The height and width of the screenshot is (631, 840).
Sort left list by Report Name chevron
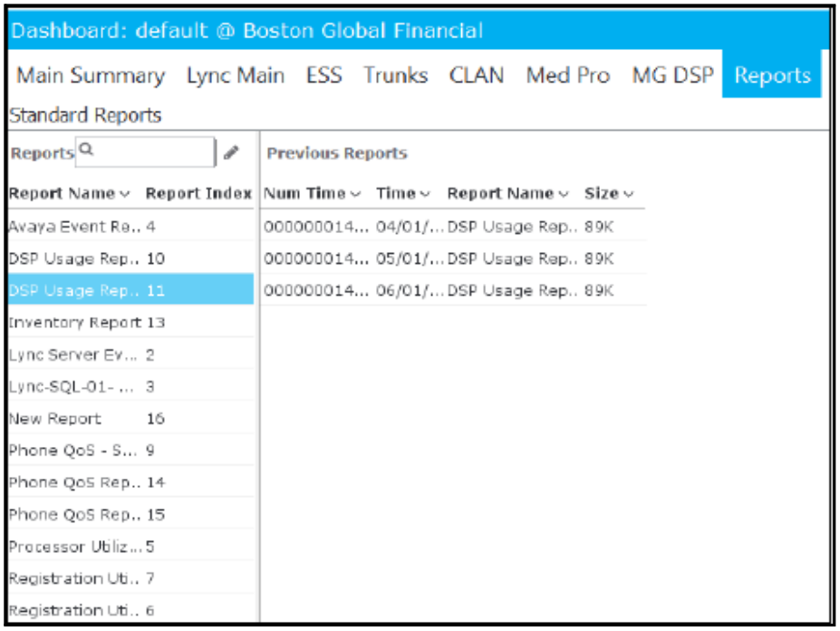point(125,194)
